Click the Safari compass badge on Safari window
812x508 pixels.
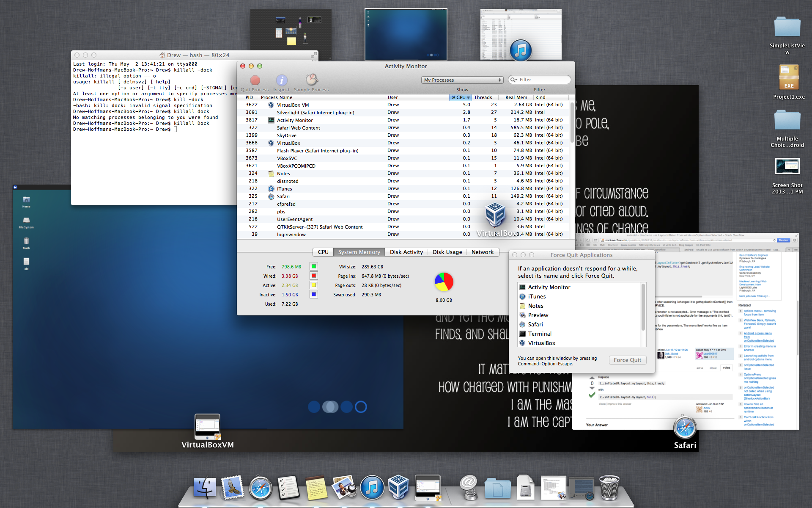tap(685, 428)
